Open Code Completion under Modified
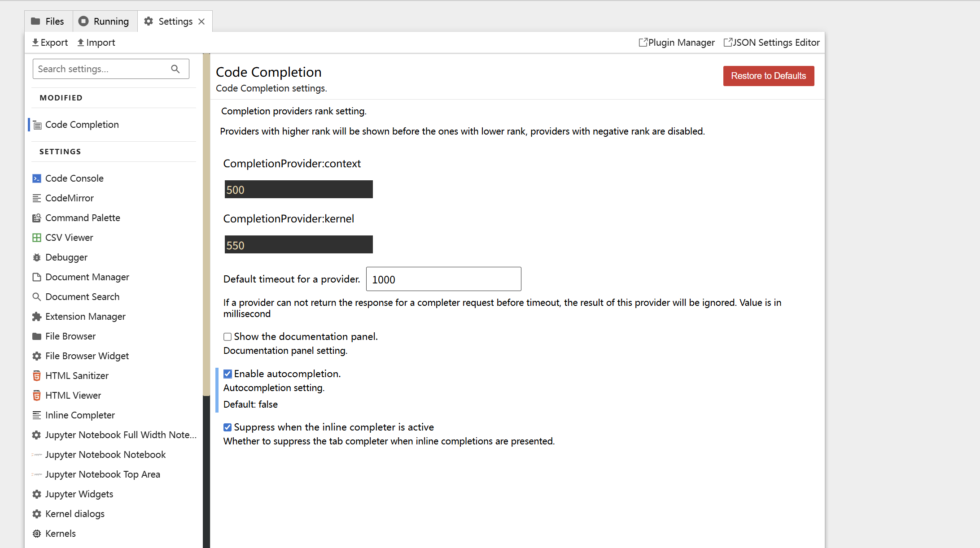980x548 pixels. click(82, 125)
